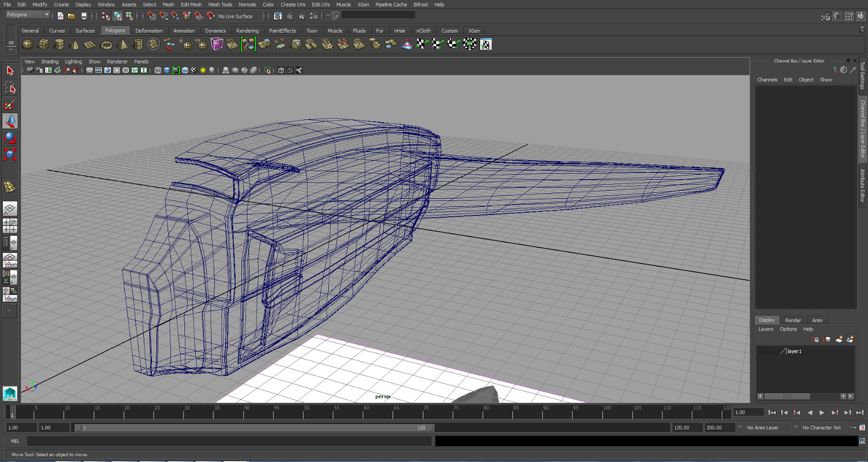Screen dimensions: 868x462
Task: Switch to the Deformation shelf tab
Action: coord(149,31)
